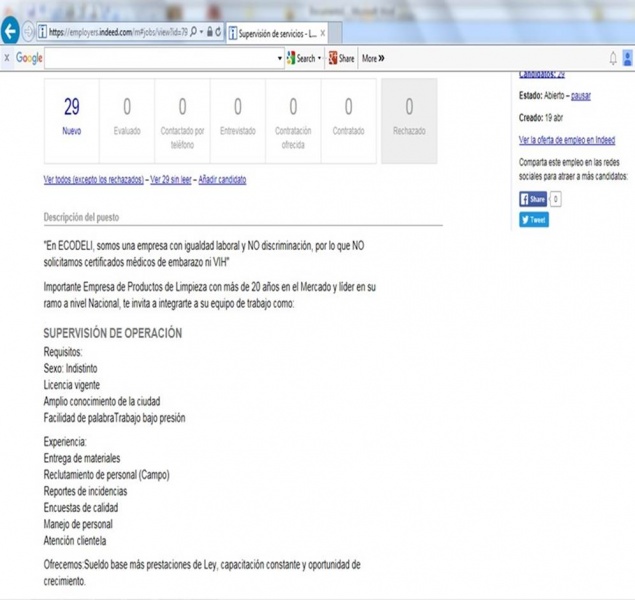
Task: Select the Contactado por teléfono tile
Action: [x=182, y=121]
